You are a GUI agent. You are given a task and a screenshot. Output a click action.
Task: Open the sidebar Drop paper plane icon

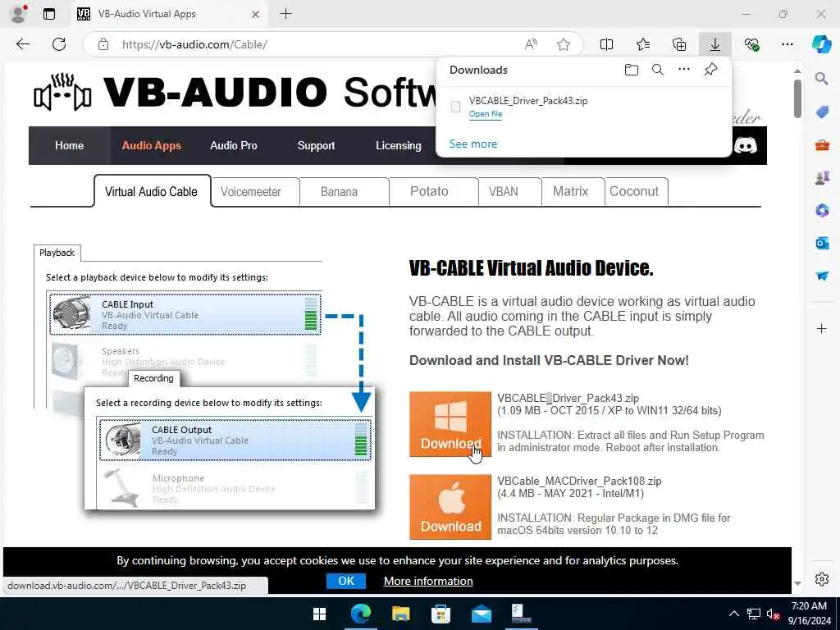(822, 276)
